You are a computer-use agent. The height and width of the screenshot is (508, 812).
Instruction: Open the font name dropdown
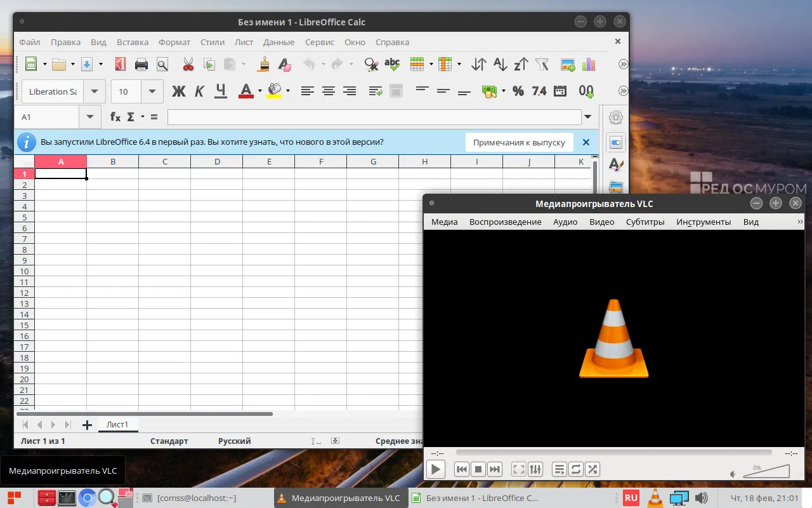95,91
